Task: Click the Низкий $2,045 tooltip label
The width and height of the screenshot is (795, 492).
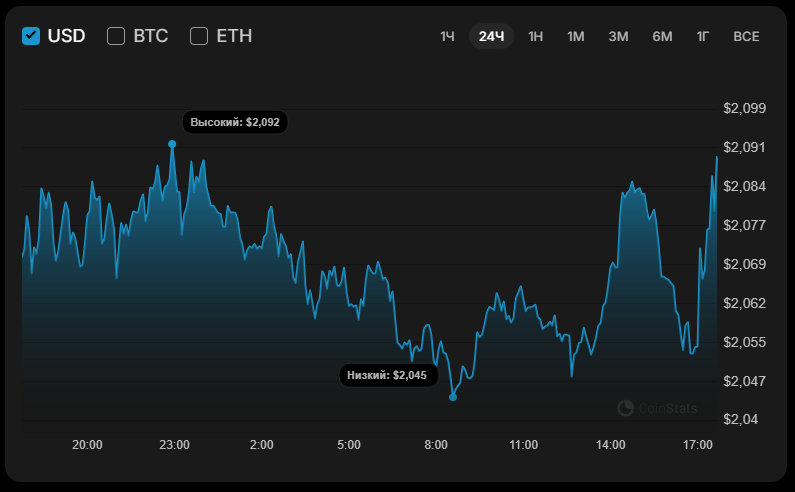Action: coord(387,375)
